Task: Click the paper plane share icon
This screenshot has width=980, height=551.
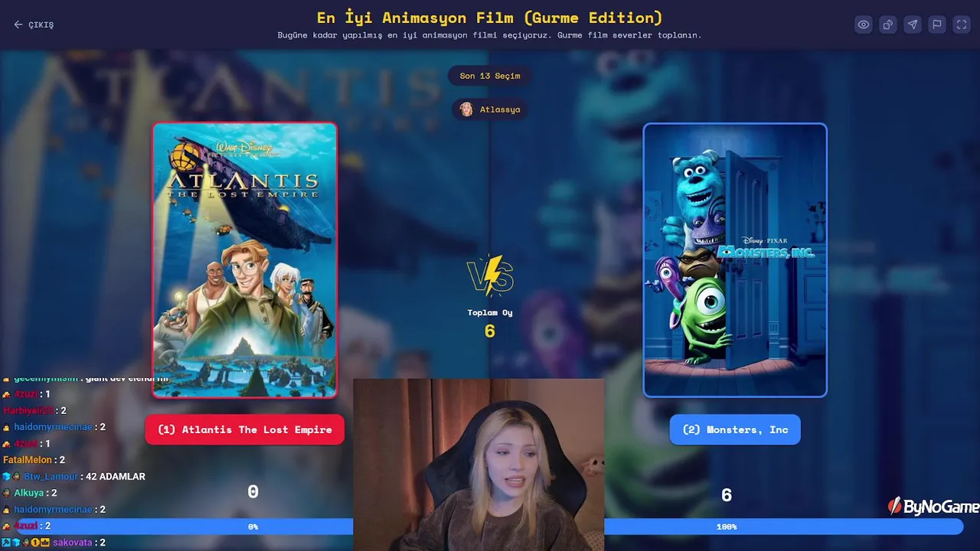Action: (913, 24)
